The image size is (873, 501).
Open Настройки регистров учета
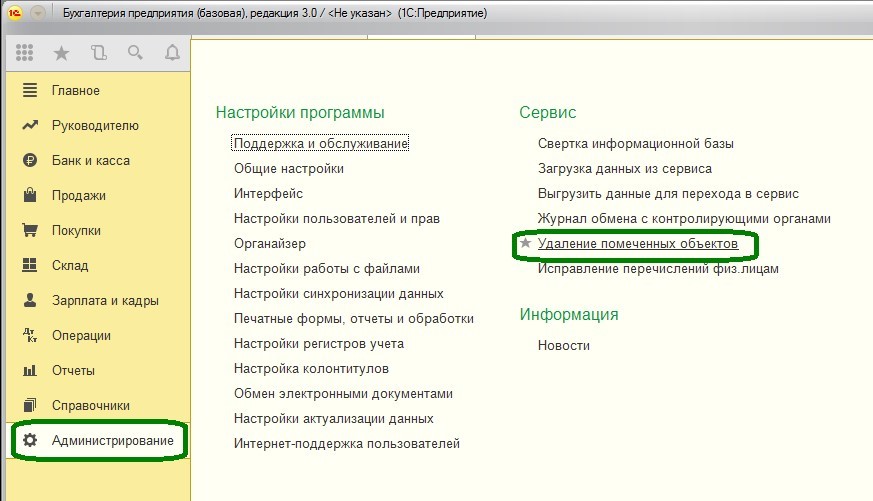pyautogui.click(x=319, y=343)
